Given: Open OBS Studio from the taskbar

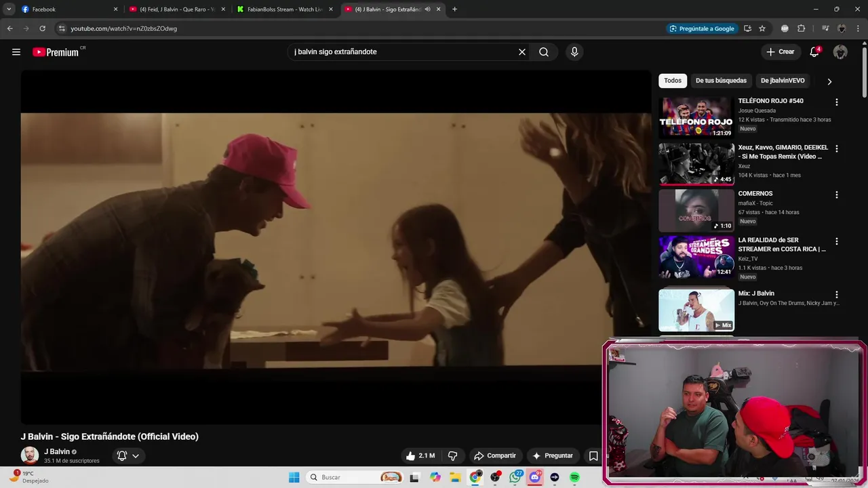Looking at the screenshot, I should (495, 477).
